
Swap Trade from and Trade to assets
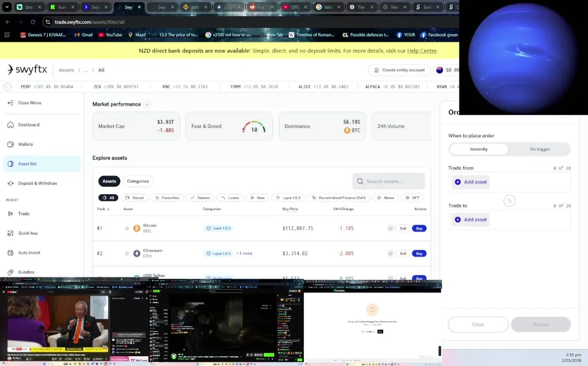click(509, 201)
